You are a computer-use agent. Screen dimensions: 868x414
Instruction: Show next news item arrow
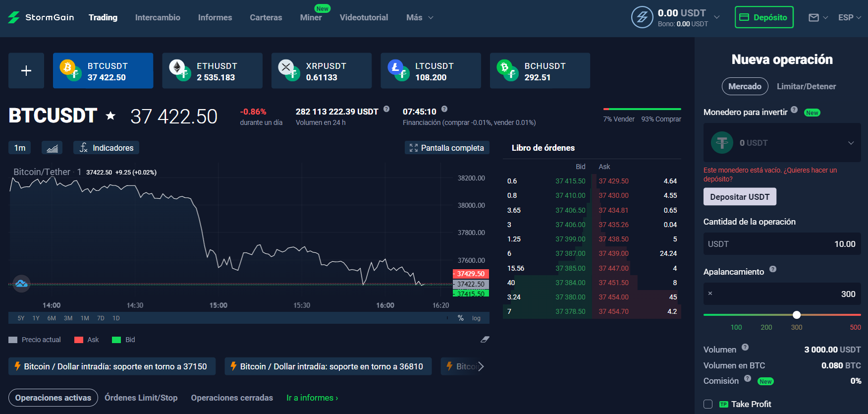click(x=481, y=366)
